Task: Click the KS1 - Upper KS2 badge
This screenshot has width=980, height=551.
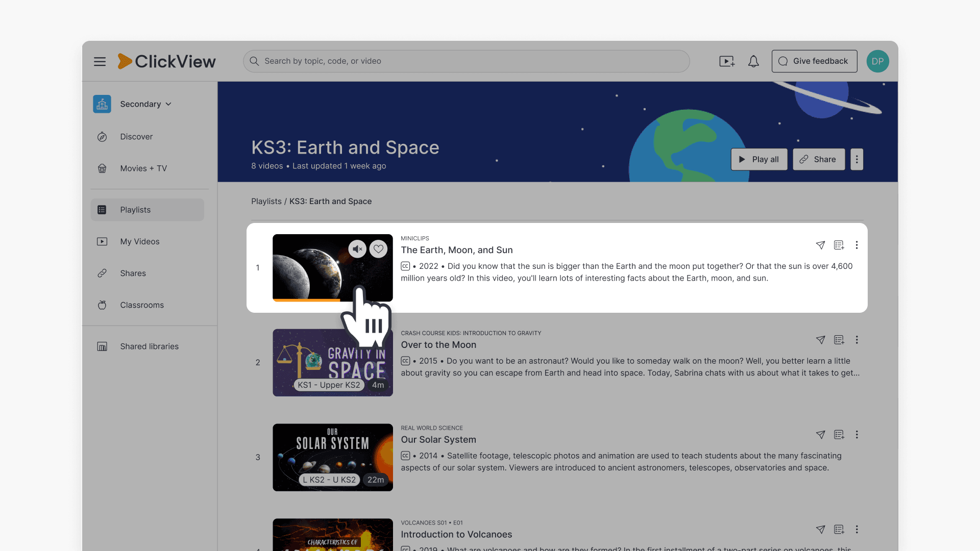Action: (x=329, y=385)
